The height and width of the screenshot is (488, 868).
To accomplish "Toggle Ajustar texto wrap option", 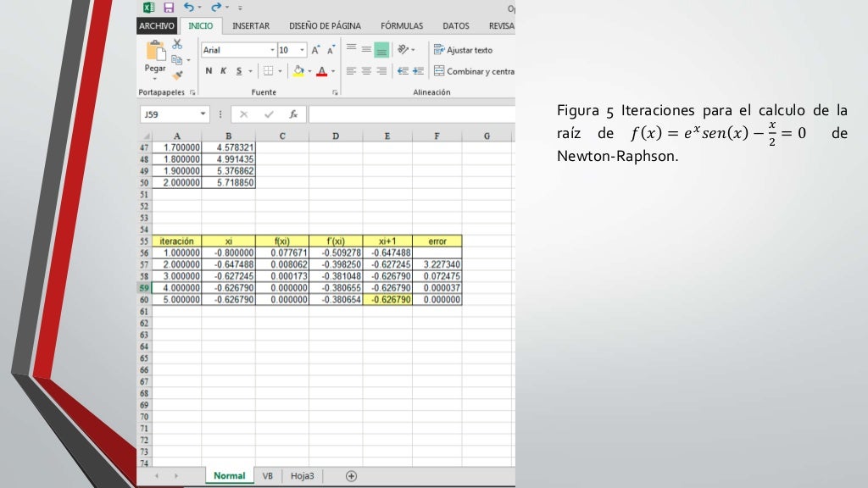I will pyautogui.click(x=463, y=50).
